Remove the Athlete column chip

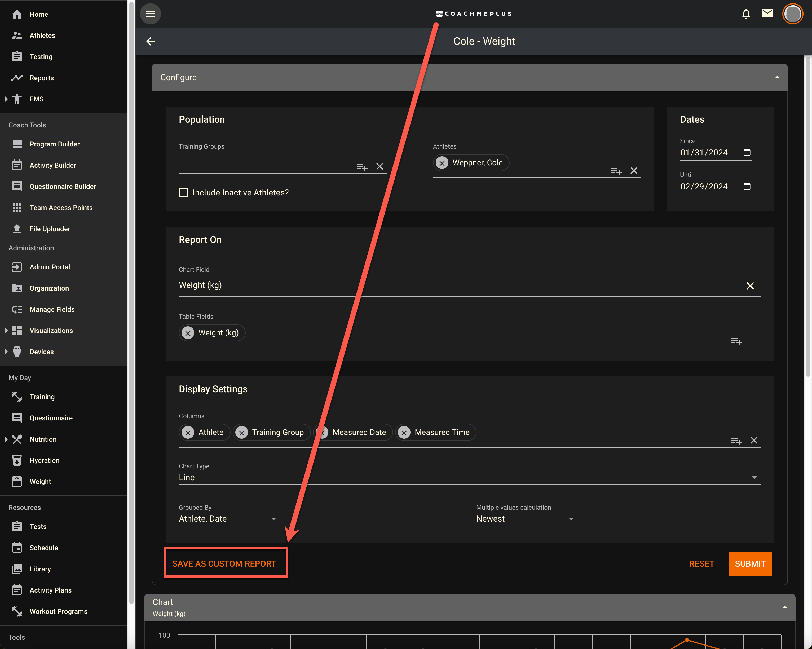(188, 433)
